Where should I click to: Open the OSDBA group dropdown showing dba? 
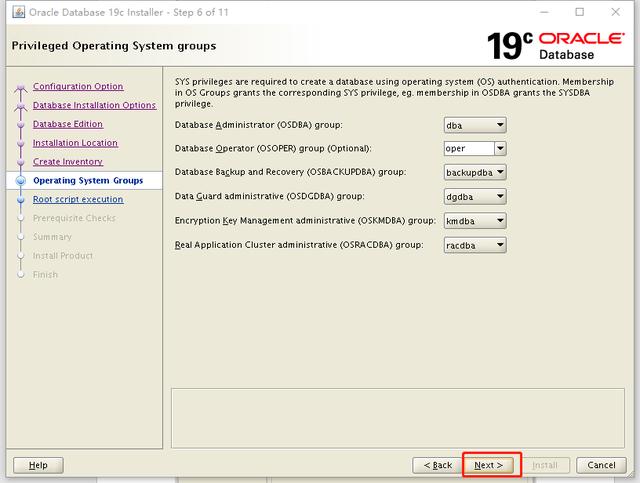[x=475, y=125]
